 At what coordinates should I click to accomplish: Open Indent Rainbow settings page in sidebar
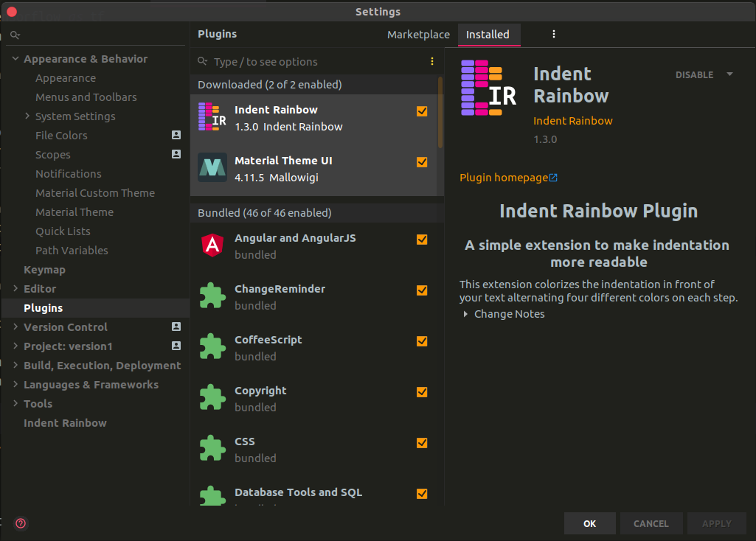pos(65,423)
